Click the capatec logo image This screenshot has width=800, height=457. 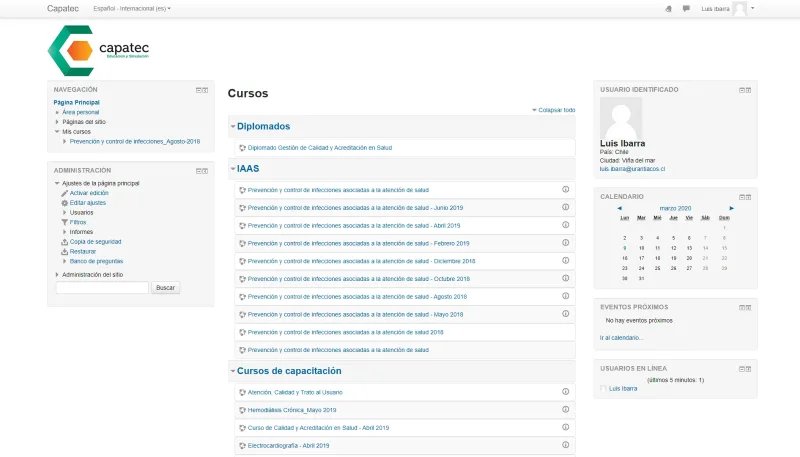point(98,50)
